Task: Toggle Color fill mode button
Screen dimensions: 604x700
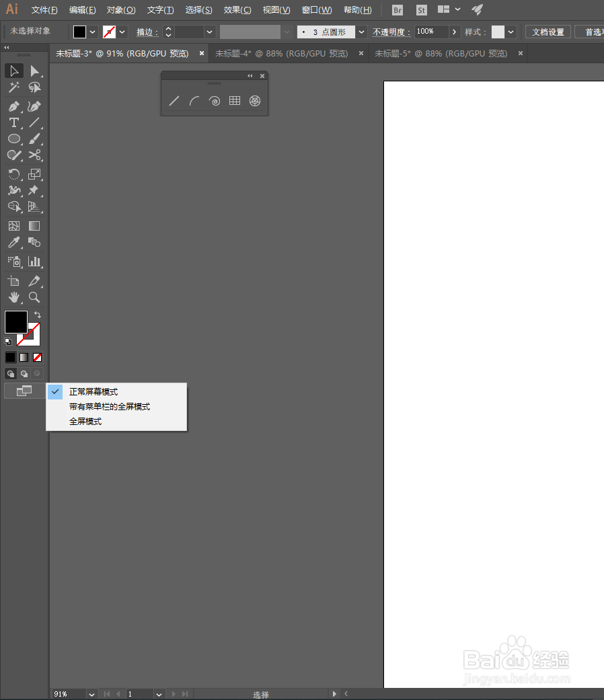Action: pyautogui.click(x=11, y=357)
